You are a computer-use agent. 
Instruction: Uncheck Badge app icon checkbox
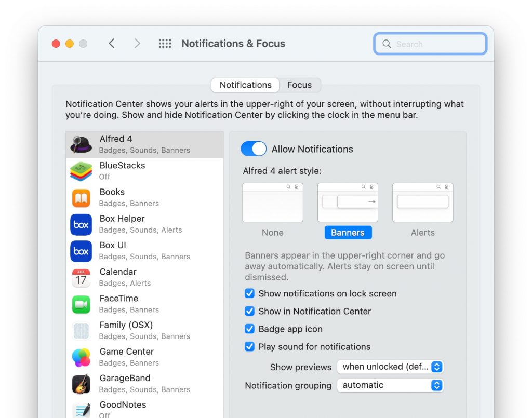(x=250, y=329)
